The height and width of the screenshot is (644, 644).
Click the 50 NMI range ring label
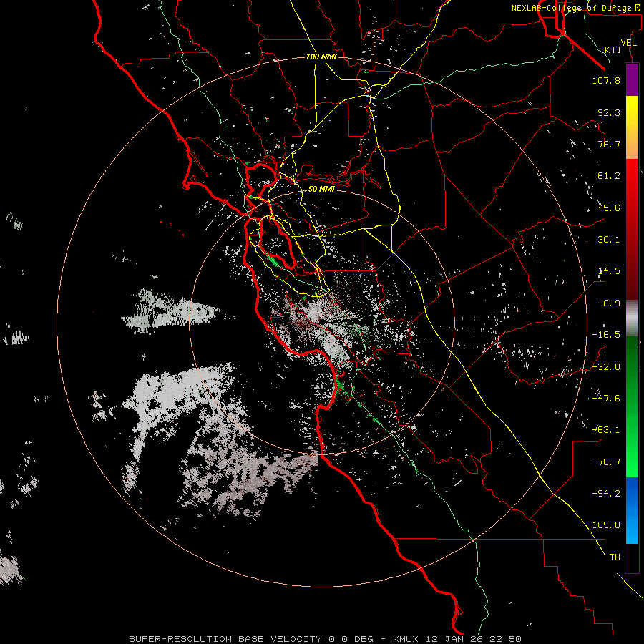point(321,189)
